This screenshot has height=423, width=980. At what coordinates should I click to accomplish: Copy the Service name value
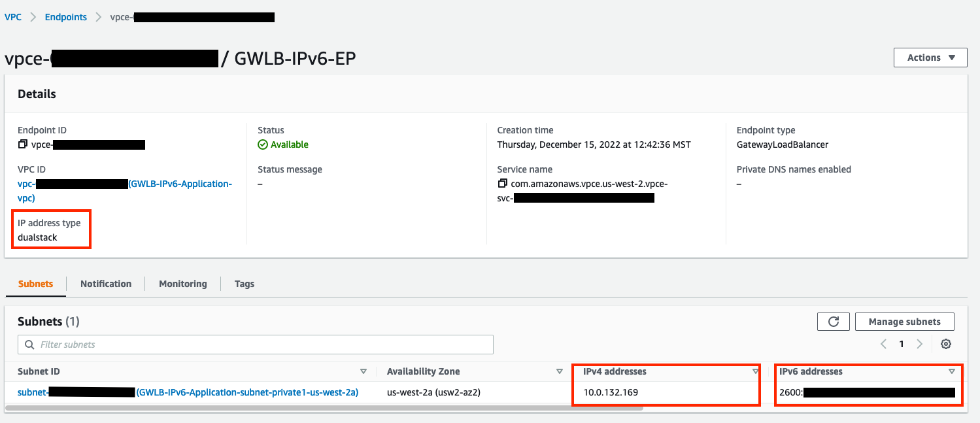coord(502,184)
